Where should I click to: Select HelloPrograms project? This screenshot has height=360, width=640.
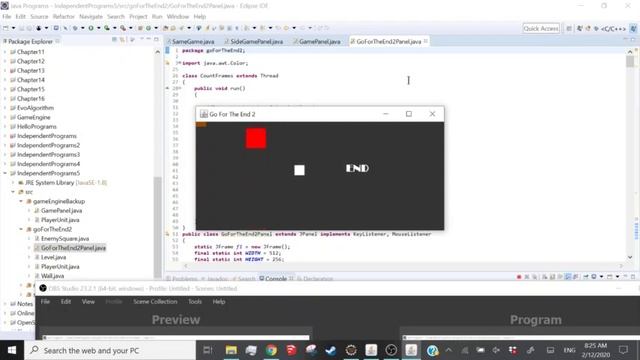(37, 127)
